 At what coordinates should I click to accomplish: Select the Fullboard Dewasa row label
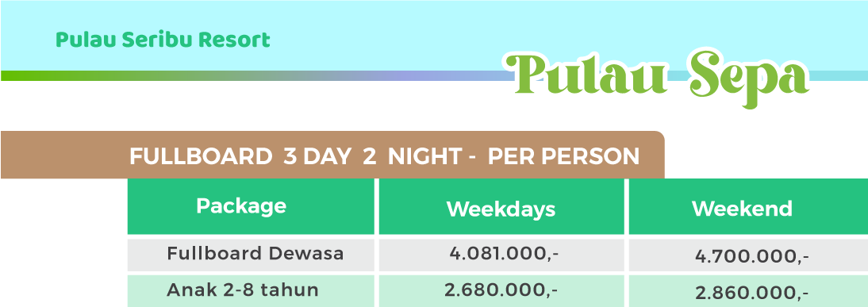pyautogui.click(x=255, y=254)
